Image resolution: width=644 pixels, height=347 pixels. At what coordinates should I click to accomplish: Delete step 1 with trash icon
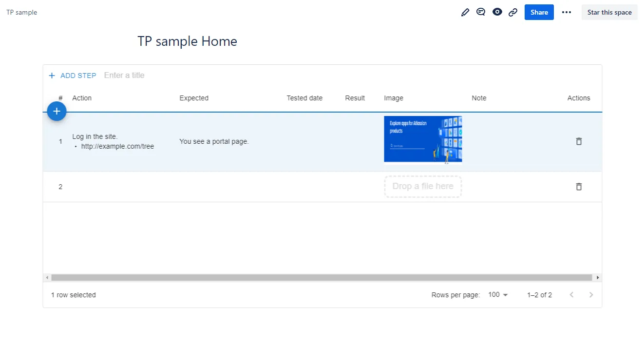(x=579, y=141)
